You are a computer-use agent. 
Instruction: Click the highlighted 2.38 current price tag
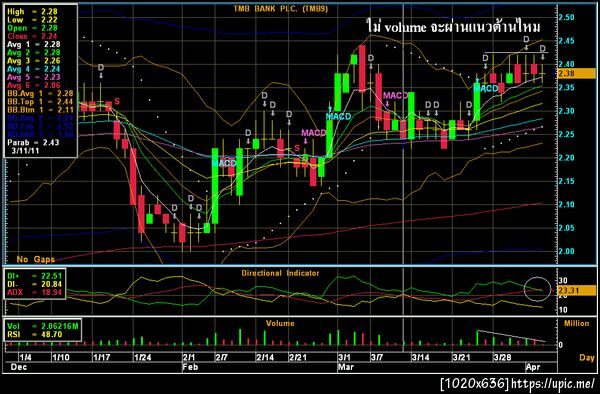point(577,73)
